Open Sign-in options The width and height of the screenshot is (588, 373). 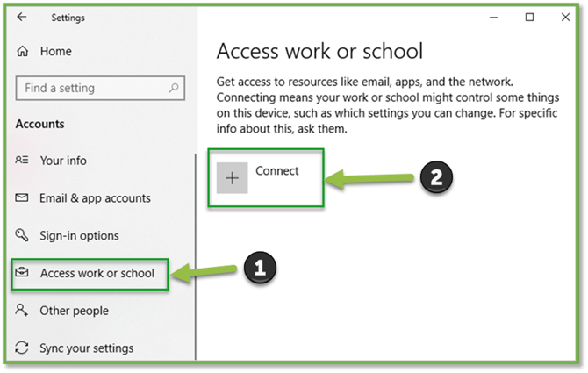79,236
